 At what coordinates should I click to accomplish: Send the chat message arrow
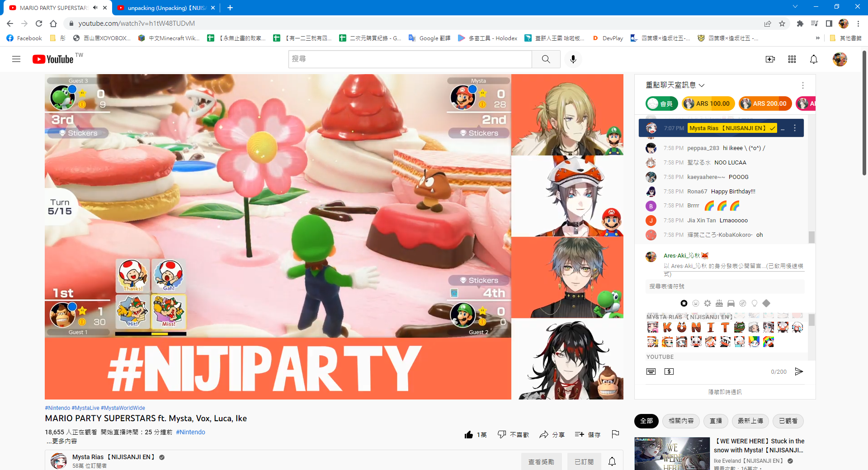(x=799, y=371)
